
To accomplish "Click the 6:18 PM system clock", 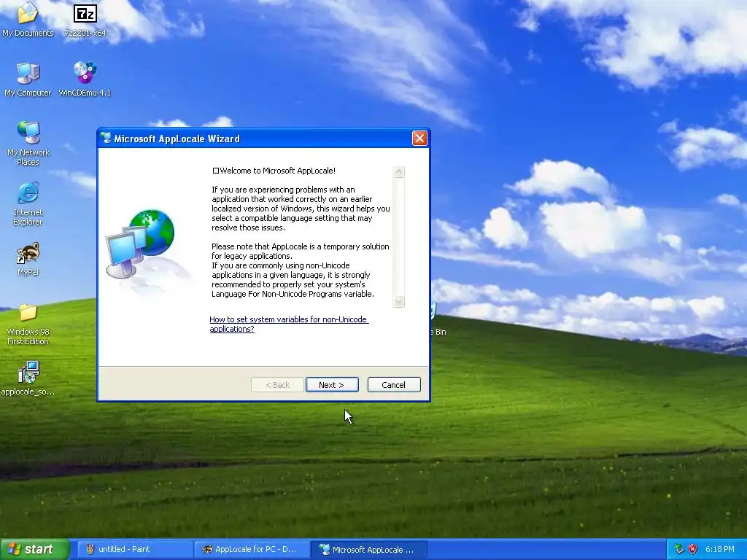I will pyautogui.click(x=720, y=549).
